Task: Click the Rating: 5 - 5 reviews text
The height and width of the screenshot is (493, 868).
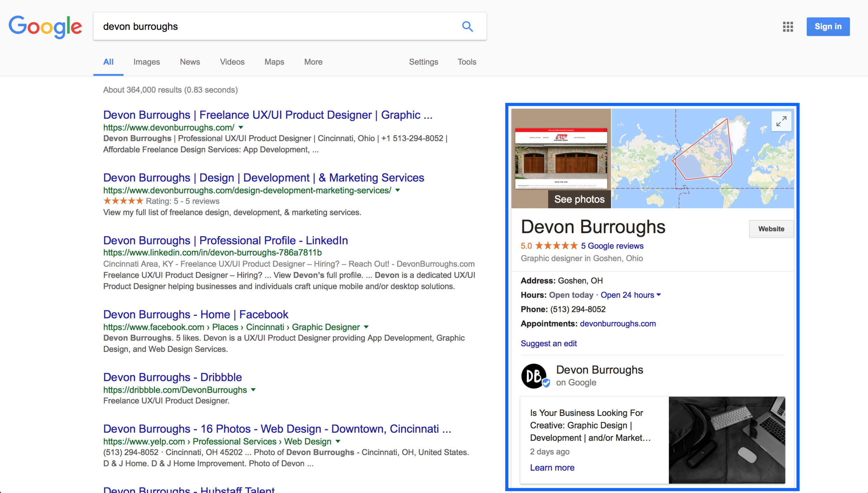Action: coord(182,201)
